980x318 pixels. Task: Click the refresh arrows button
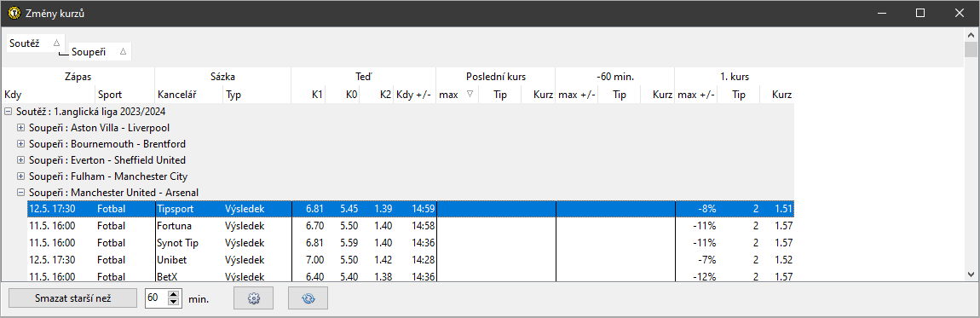pos(308,298)
